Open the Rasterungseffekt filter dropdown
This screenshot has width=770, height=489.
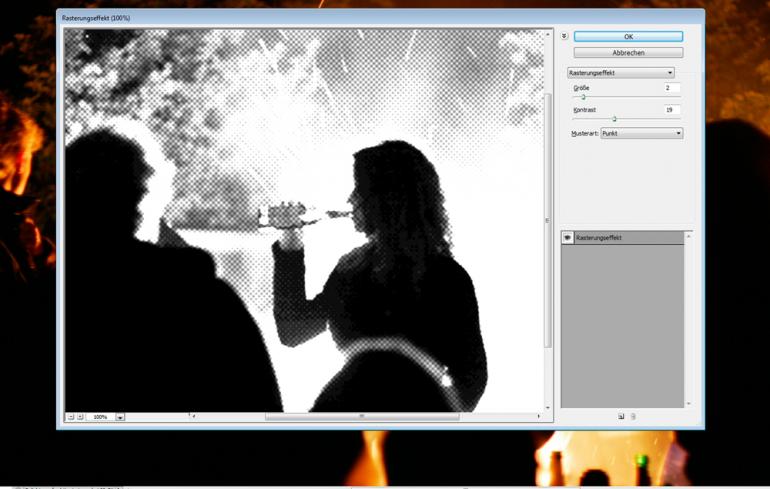coord(620,73)
